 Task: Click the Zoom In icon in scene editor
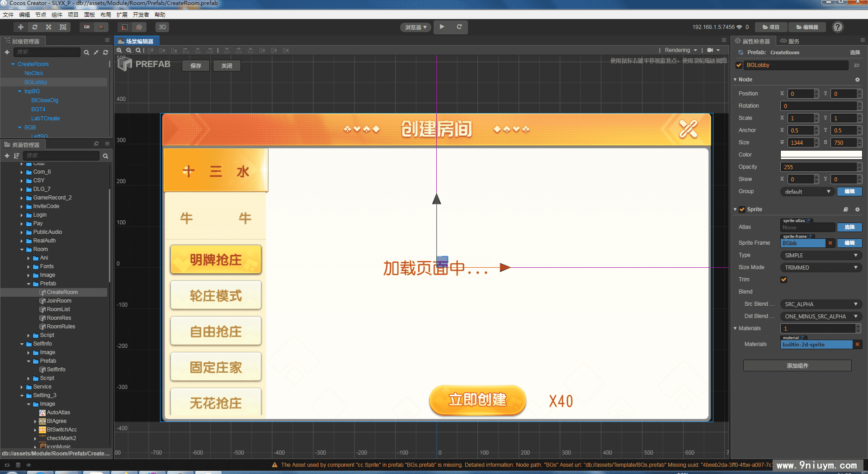point(120,50)
